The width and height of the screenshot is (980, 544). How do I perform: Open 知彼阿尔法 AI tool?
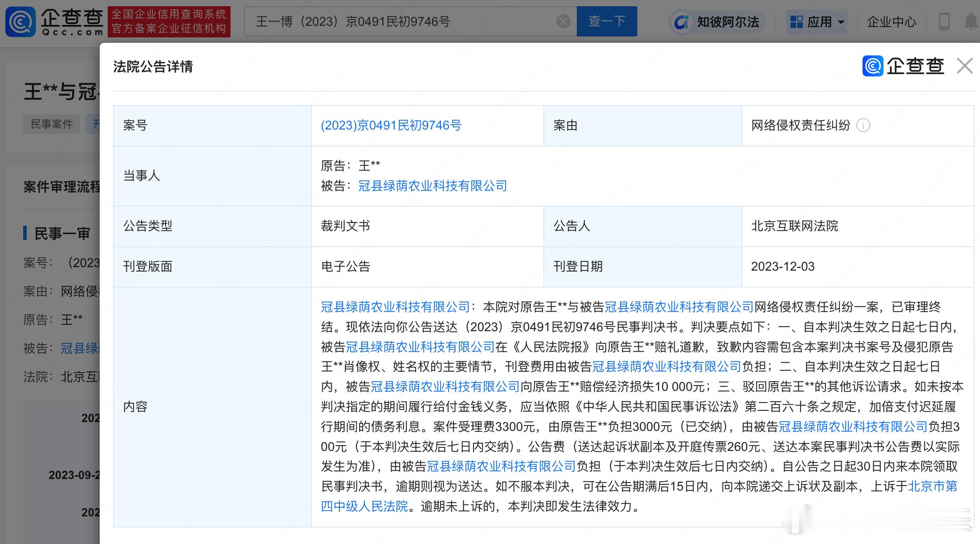point(717,21)
